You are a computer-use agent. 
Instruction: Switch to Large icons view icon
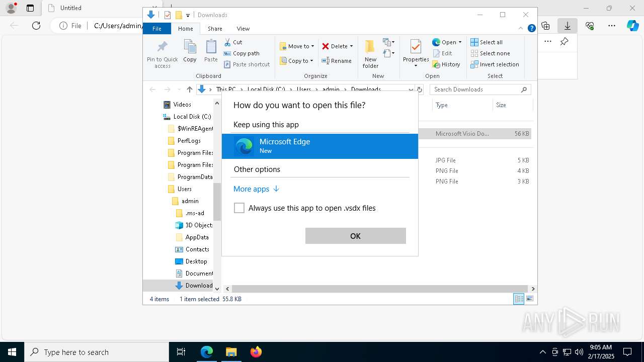(529, 299)
